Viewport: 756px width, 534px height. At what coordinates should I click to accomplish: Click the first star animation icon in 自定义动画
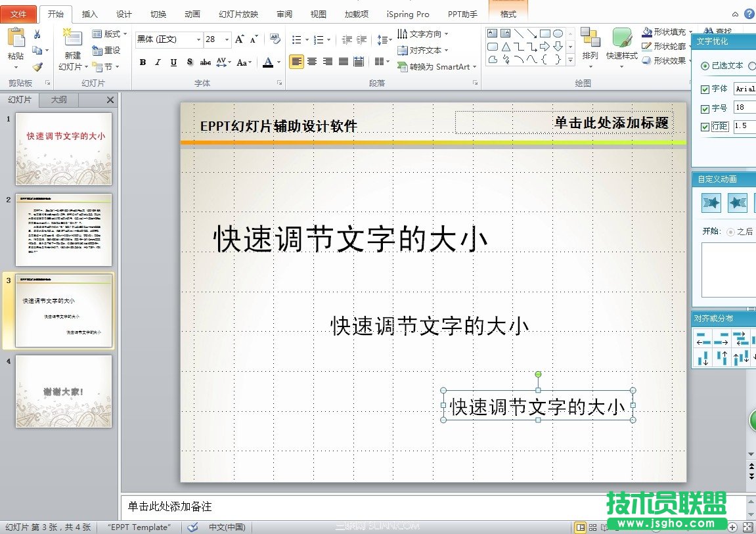click(711, 202)
